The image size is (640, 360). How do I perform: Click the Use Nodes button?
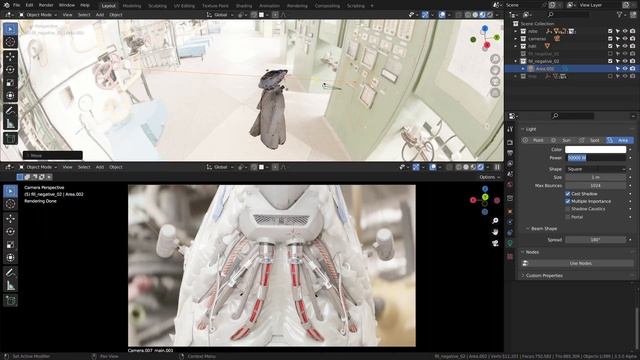[x=580, y=263]
